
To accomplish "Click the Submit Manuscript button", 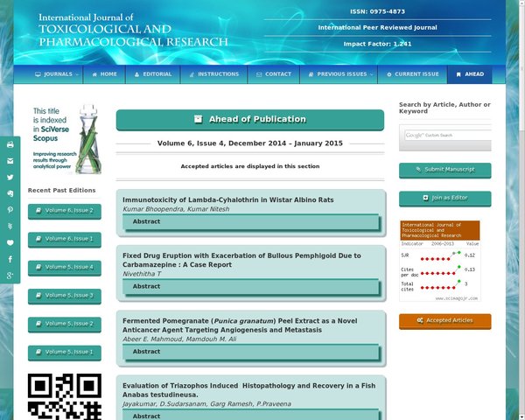I will [445, 170].
